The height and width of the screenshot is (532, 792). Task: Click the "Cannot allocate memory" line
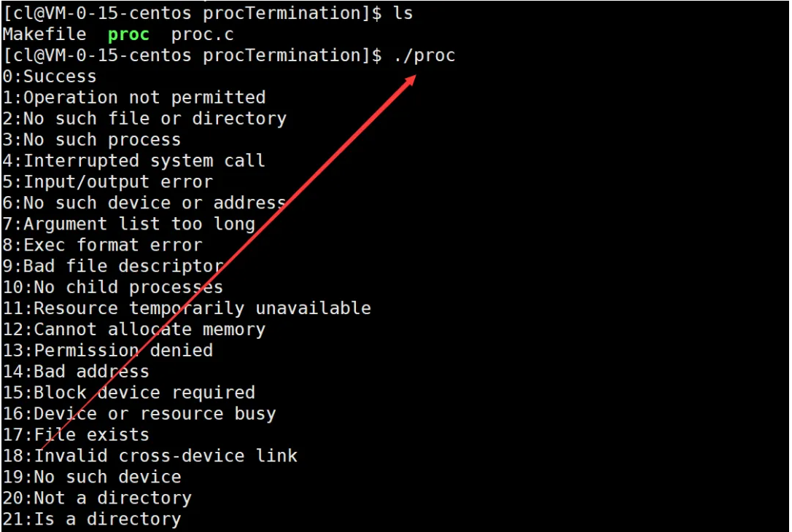tap(134, 330)
